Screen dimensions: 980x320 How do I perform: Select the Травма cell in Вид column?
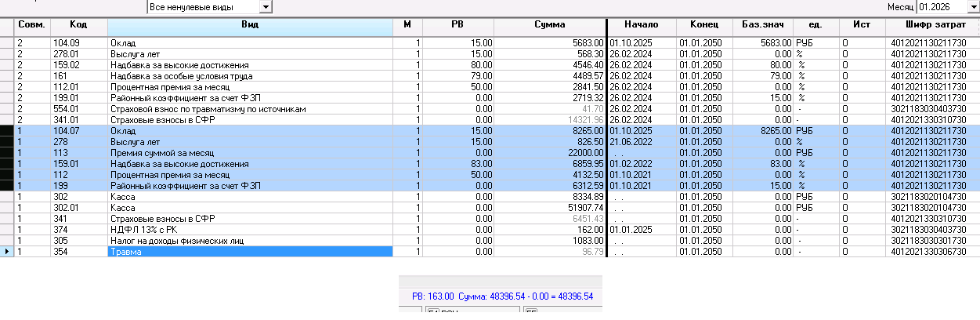(249, 252)
